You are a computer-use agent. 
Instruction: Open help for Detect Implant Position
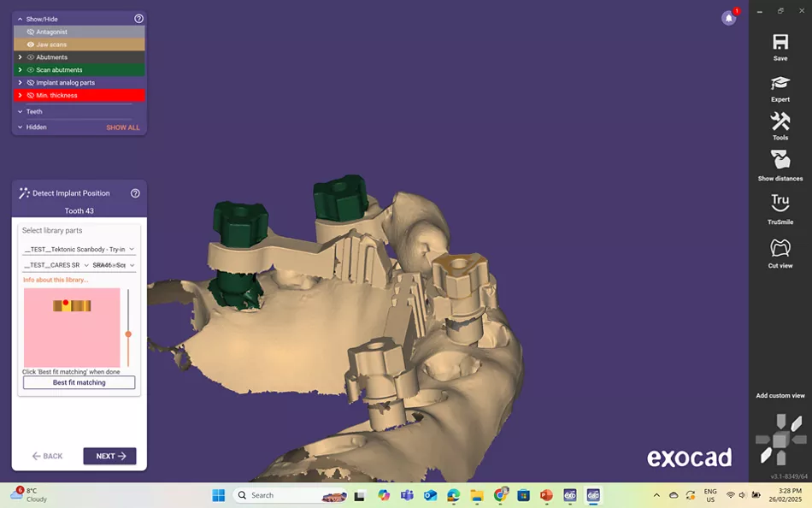tap(135, 193)
